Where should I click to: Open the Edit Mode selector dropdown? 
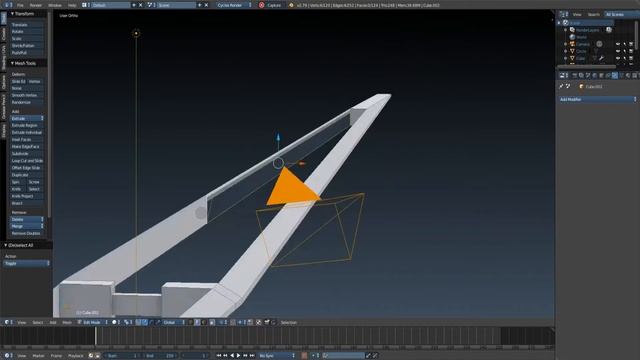coord(93,322)
